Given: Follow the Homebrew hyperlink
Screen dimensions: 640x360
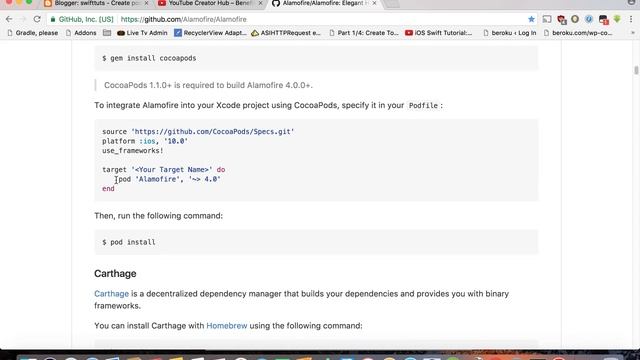Looking at the screenshot, I should pos(227,326).
